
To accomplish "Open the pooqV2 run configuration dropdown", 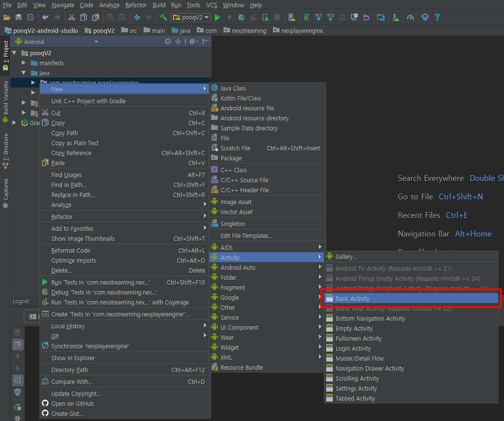I will [191, 17].
